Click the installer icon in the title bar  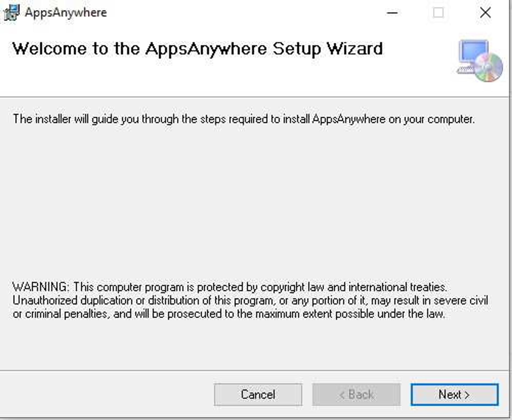click(x=12, y=13)
